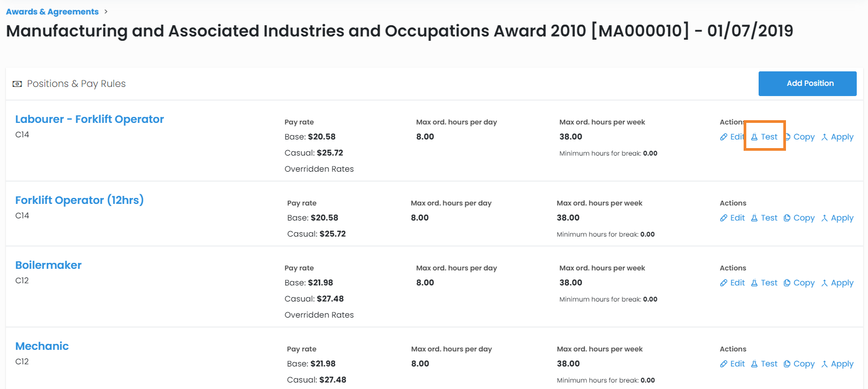Click Apply for Mechanic position
The width and height of the screenshot is (868, 389).
[x=842, y=364]
